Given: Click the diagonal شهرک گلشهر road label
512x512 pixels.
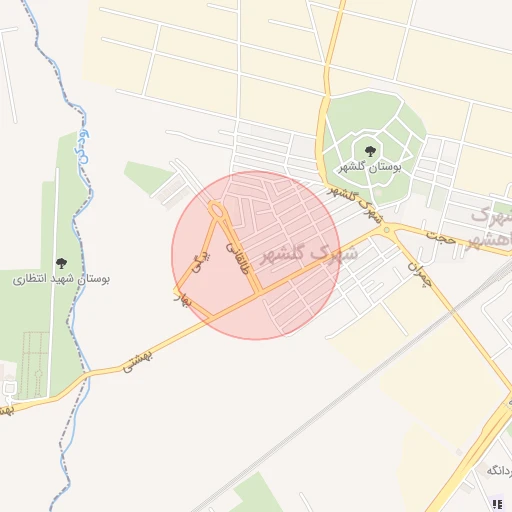Looking at the screenshot, I should (x=356, y=205).
